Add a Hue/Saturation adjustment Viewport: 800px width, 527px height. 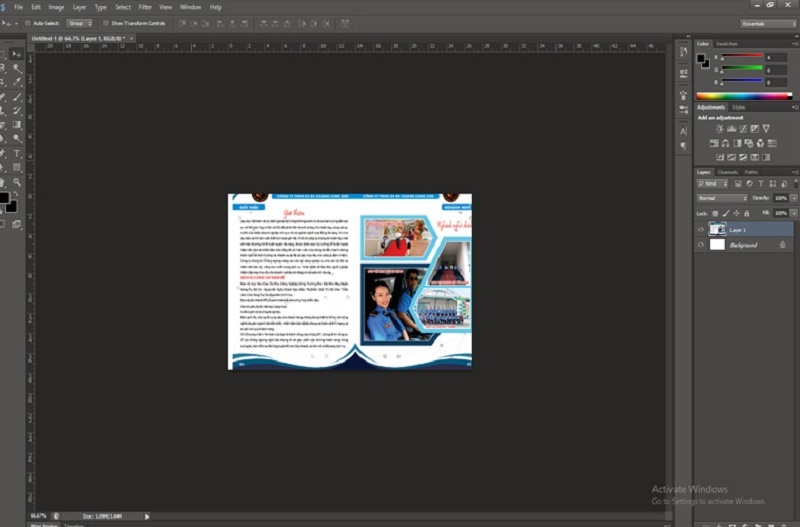coord(714,143)
